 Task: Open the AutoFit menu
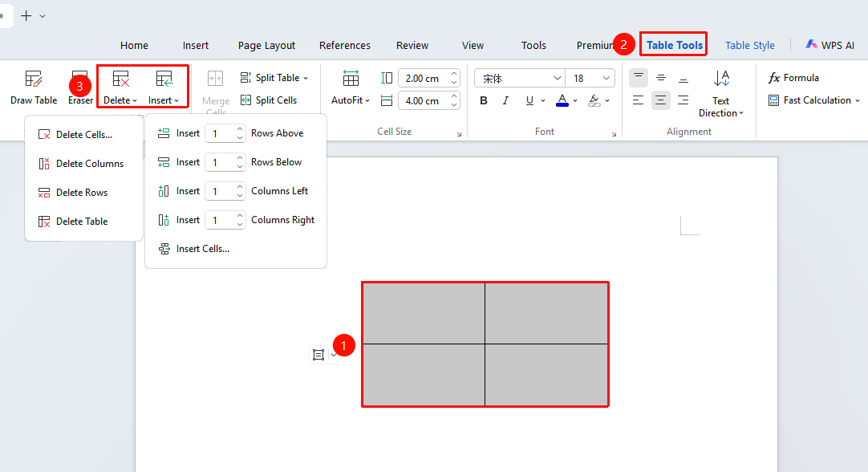pyautogui.click(x=351, y=87)
